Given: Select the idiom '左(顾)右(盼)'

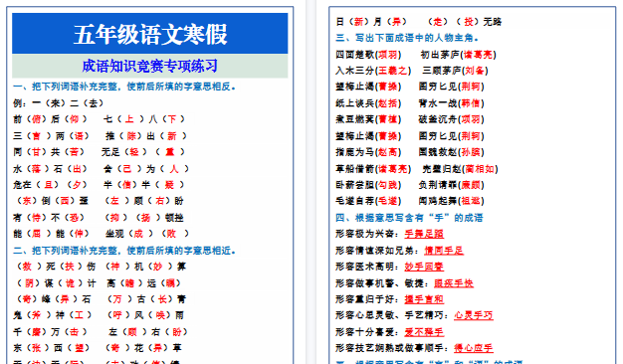Looking at the screenshot, I should [x=148, y=332].
